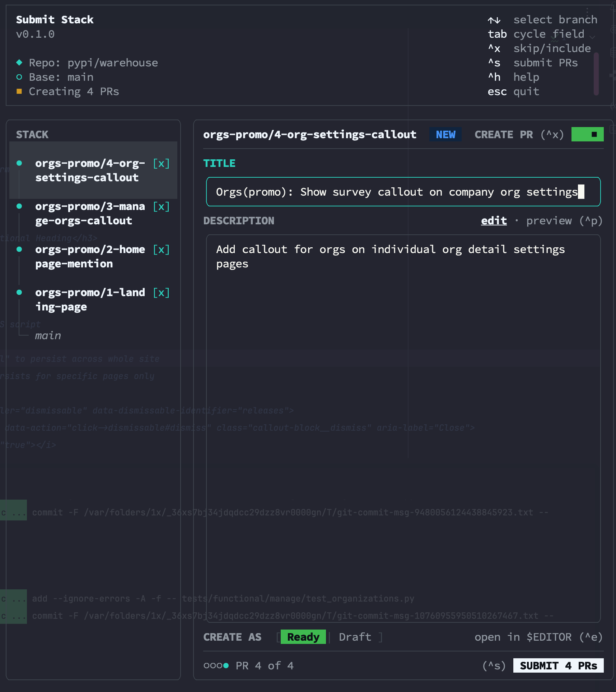Toggle include checkbox for orgs-promo/1-landing-page
Screen dimensions: 616x692
tap(161, 293)
